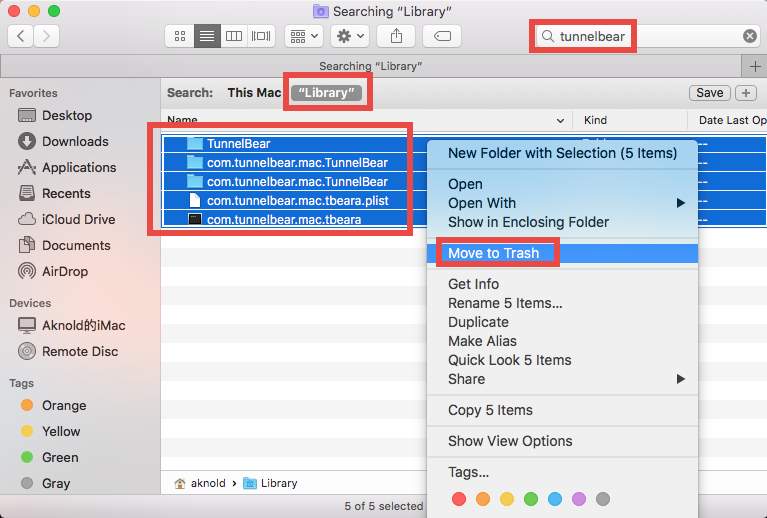The width and height of the screenshot is (767, 518).
Task: Open the item arrangement dropdown
Action: tap(304, 36)
